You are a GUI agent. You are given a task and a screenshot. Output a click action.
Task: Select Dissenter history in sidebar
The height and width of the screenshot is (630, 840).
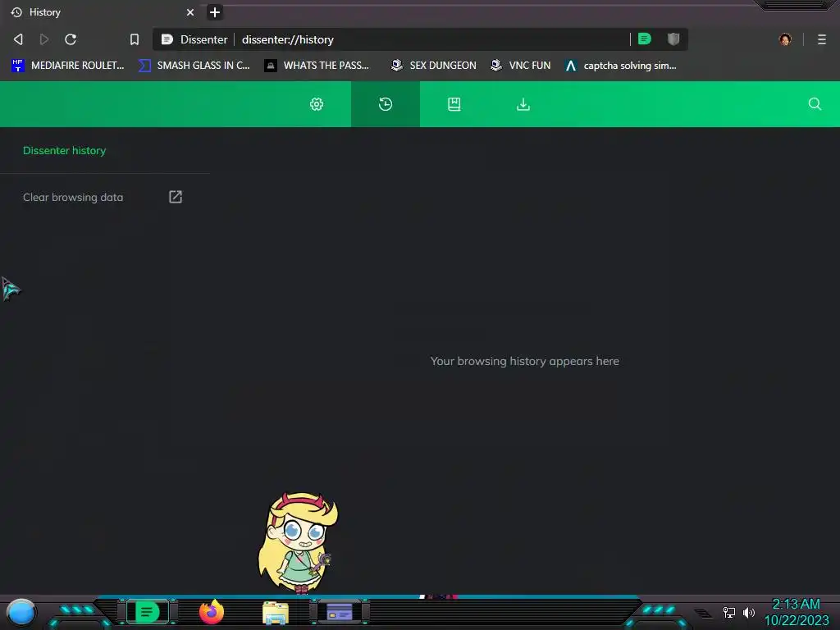pos(64,151)
